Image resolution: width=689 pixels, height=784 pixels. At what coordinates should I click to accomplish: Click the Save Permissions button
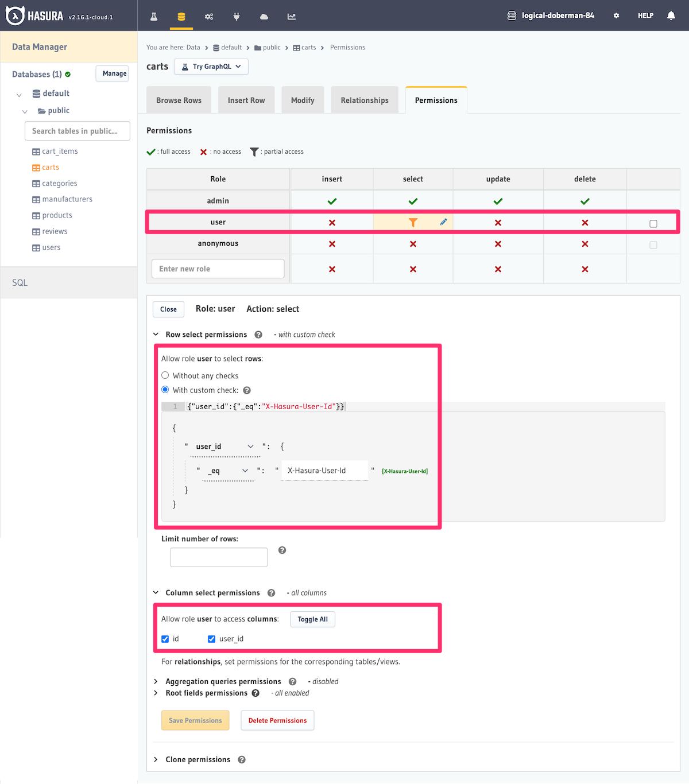(x=195, y=720)
